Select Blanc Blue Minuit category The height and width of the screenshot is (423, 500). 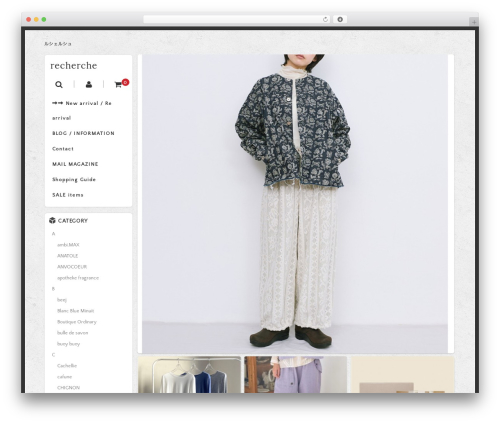point(76,311)
